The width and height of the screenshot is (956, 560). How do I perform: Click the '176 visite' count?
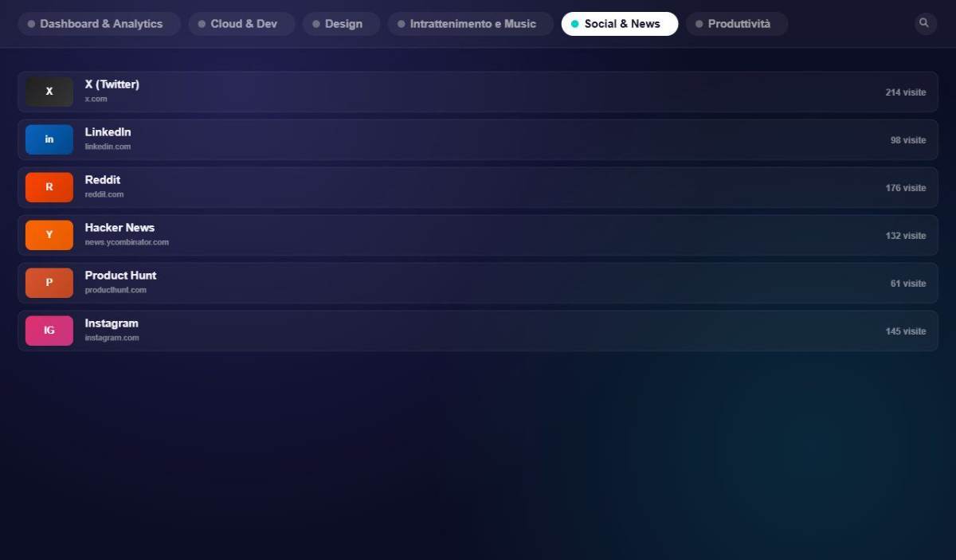(906, 188)
